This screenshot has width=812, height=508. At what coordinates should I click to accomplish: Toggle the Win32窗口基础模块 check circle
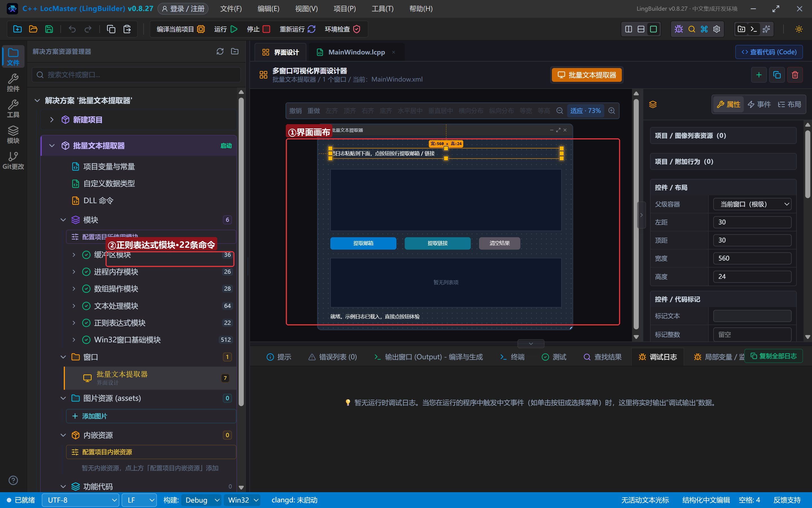coord(86,340)
